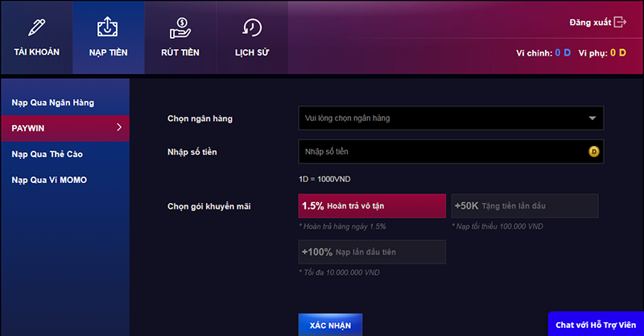Open Chat với Hỗ Trợ Viên
Image resolution: width=644 pixels, height=336 pixels.
596,325
